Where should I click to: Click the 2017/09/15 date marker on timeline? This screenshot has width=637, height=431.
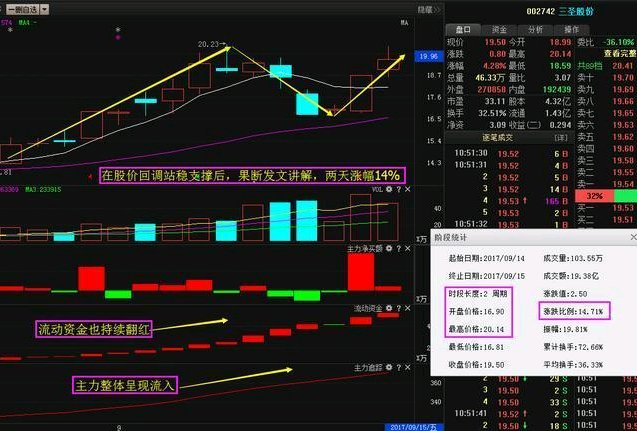coord(407,426)
